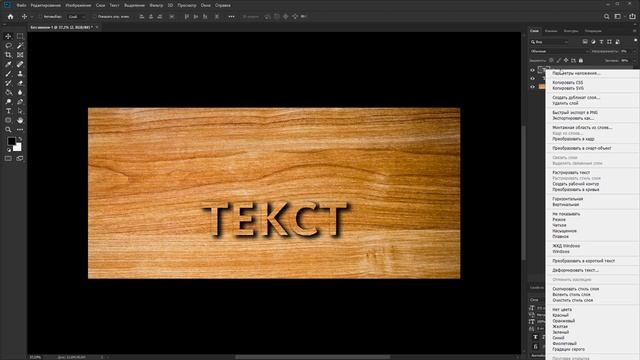Click the background color swatch
The width and height of the screenshot is (640, 360).
(x=18, y=147)
